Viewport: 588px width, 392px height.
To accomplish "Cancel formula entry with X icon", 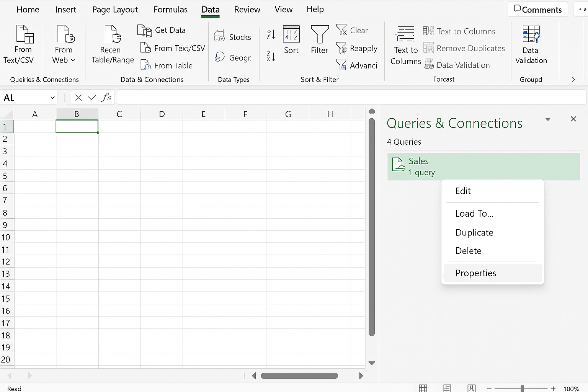I will pyautogui.click(x=78, y=98).
